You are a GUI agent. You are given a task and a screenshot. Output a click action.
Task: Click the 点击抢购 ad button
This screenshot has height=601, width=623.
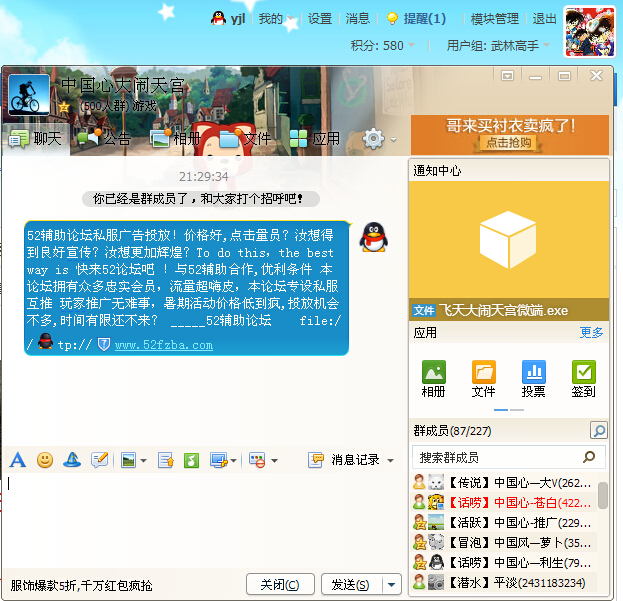[508, 143]
